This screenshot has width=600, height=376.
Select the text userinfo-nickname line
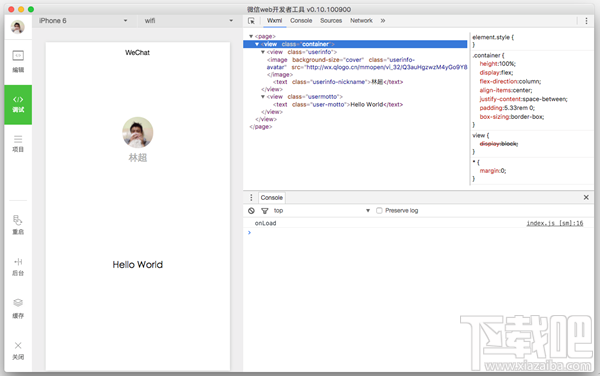pyautogui.click(x=338, y=82)
